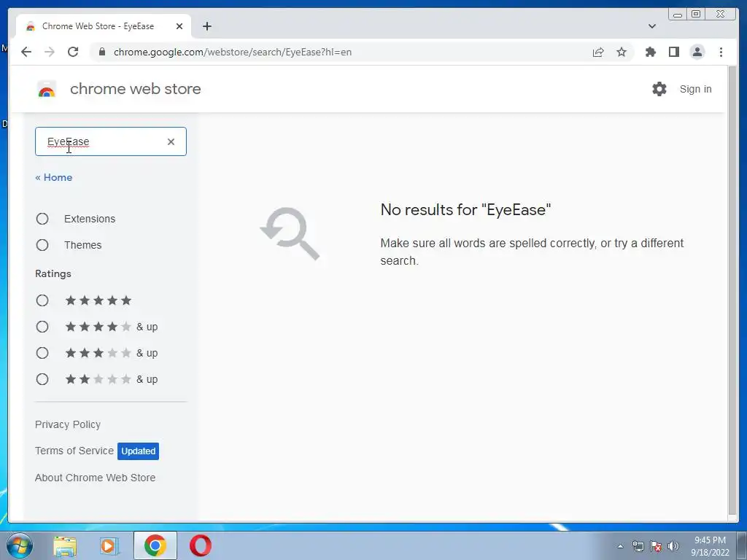The image size is (747, 560).
Task: Open the Windows Start menu
Action: [19, 545]
